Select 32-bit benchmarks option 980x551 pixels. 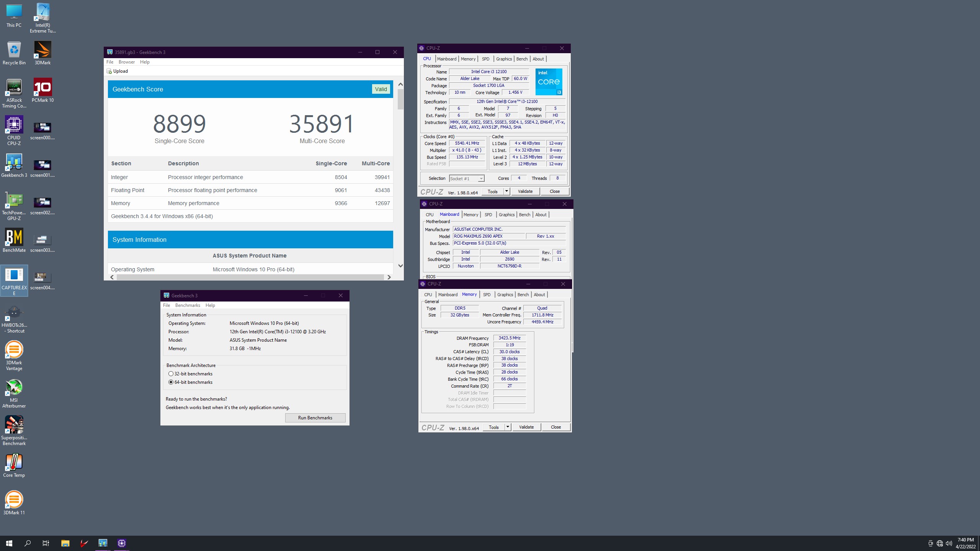click(191, 374)
